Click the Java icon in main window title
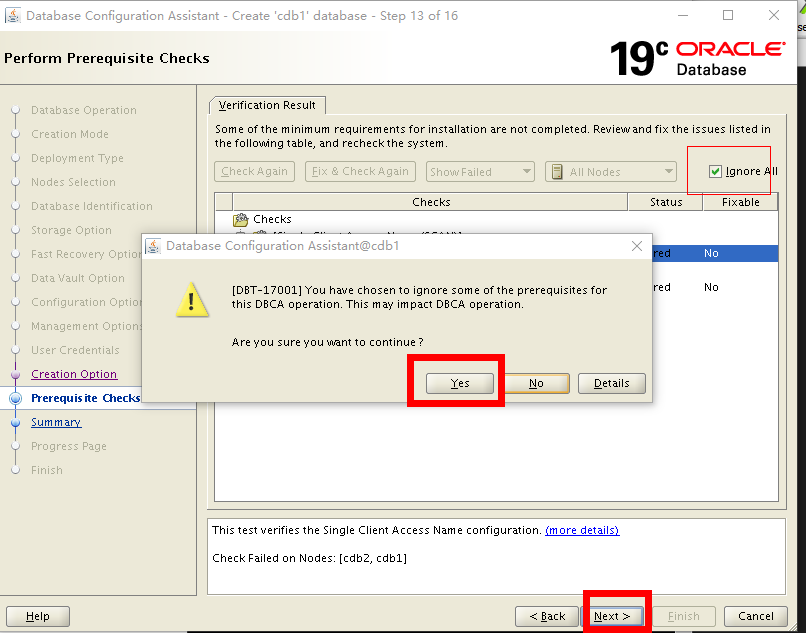 pos(12,15)
